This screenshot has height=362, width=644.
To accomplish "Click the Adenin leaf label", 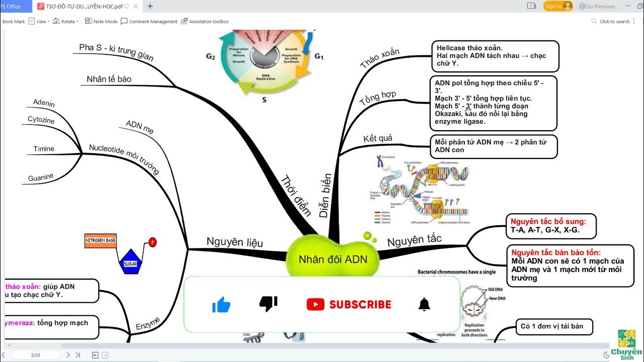I will pos(44,103).
